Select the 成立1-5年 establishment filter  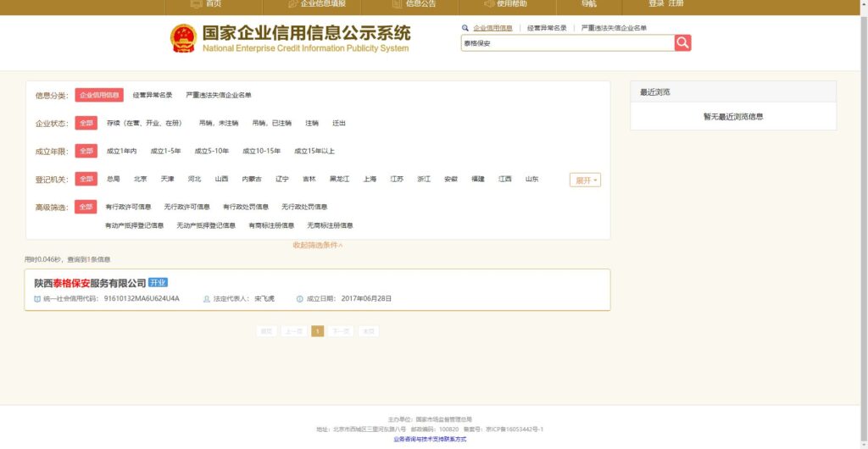[x=165, y=152]
